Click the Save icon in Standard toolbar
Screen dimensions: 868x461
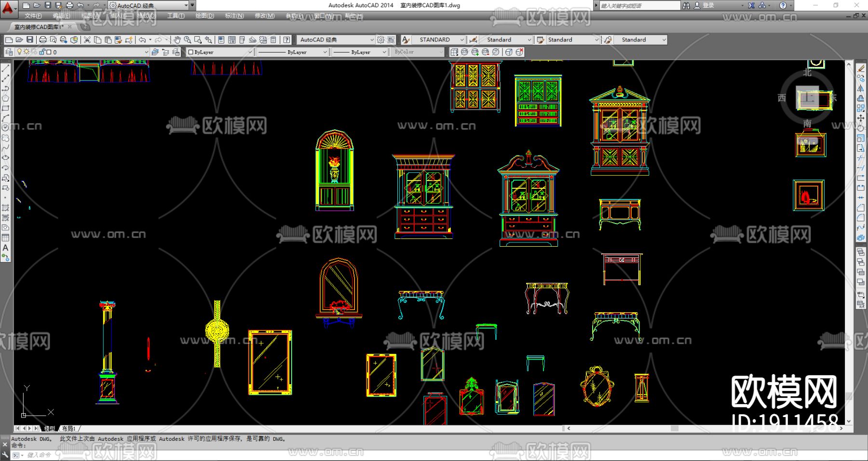tap(30, 40)
